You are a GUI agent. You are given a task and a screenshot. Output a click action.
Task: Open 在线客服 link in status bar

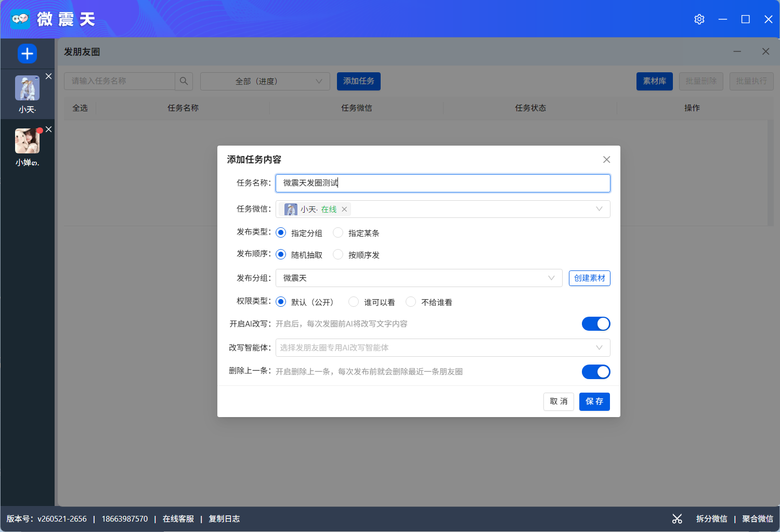178,518
